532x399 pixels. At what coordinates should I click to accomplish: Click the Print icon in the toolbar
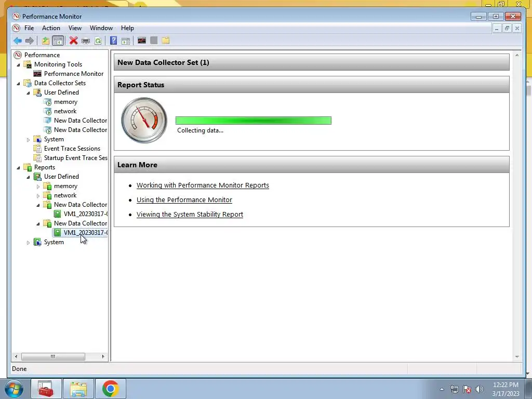(86, 41)
